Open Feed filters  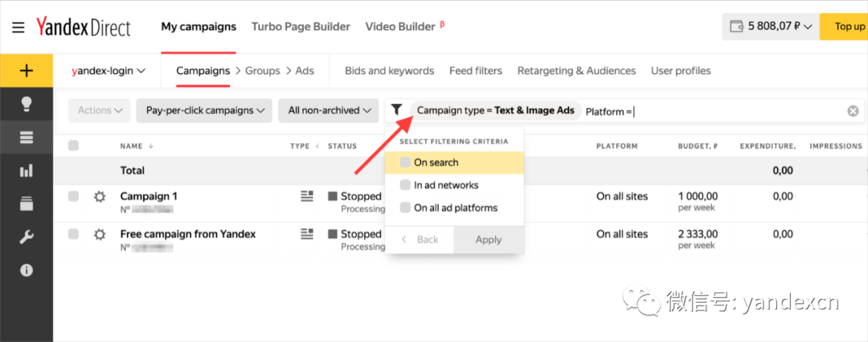pos(476,71)
